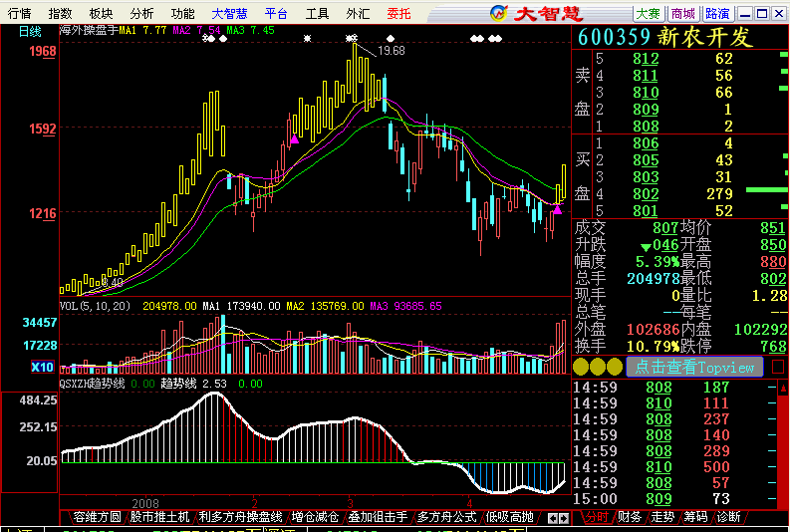Switch to the 分时 tab
The height and width of the screenshot is (532, 790).
[x=596, y=517]
